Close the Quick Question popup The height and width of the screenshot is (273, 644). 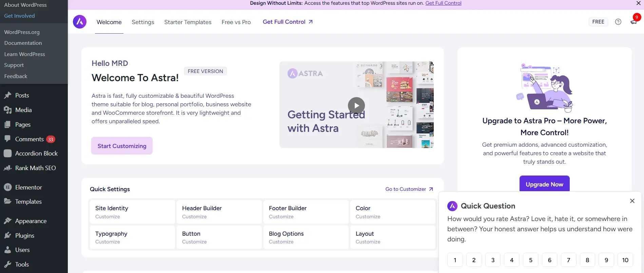(x=632, y=201)
